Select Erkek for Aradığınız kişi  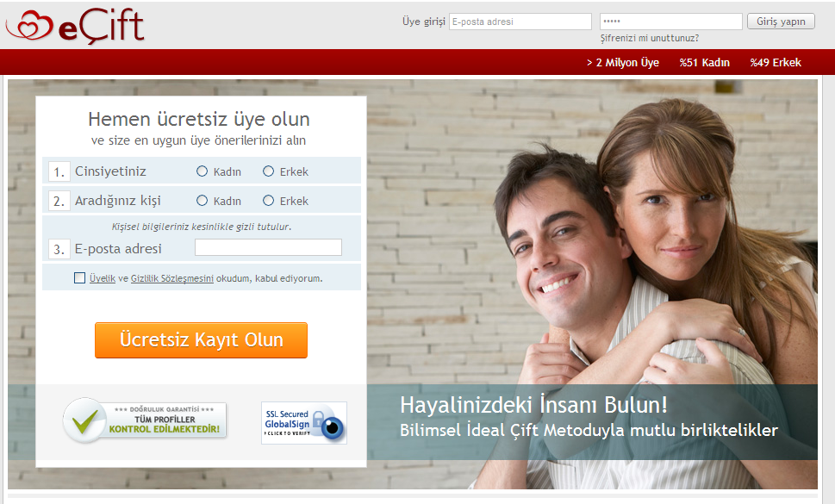(x=268, y=201)
